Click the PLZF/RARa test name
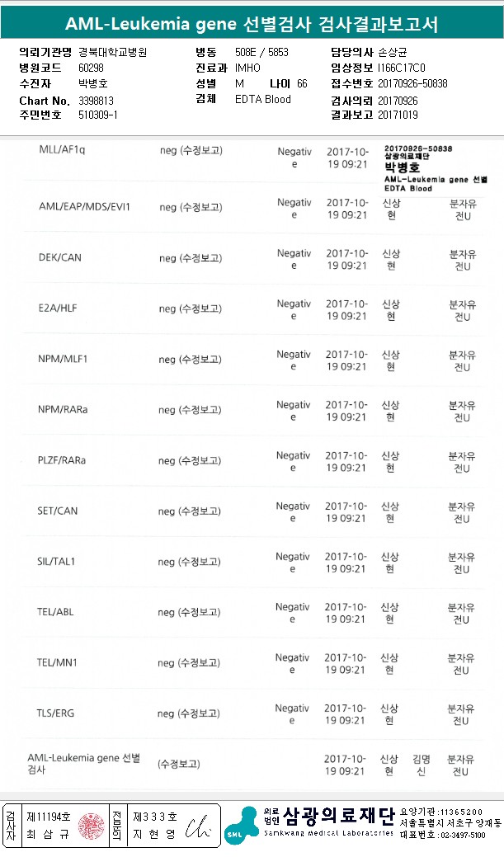 pyautogui.click(x=62, y=459)
